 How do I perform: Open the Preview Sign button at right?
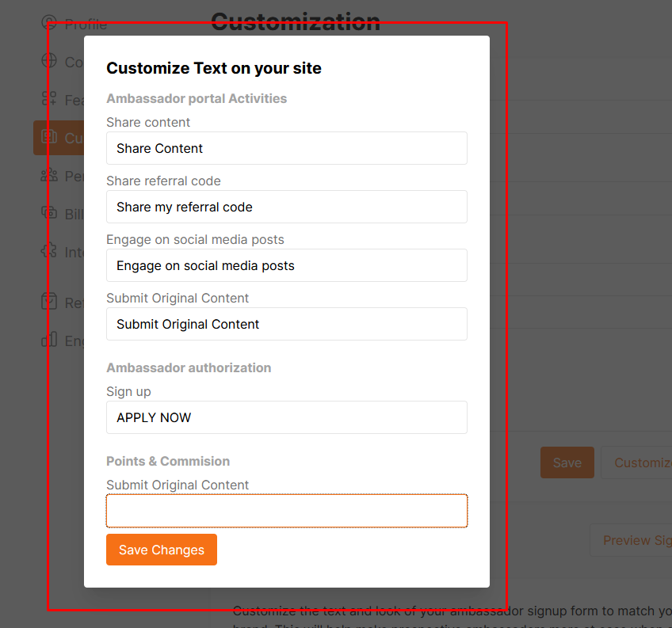pos(631,540)
